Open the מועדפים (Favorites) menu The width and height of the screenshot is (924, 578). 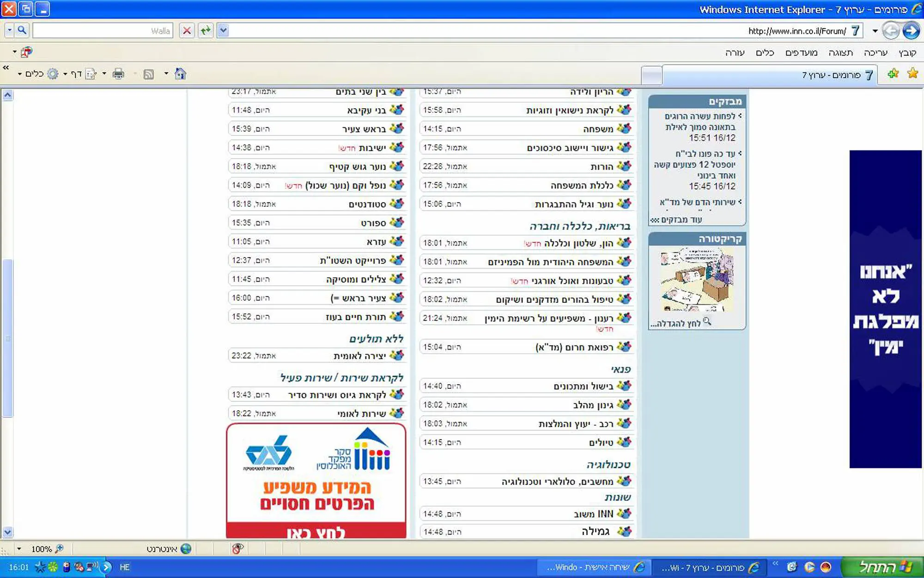pyautogui.click(x=801, y=53)
